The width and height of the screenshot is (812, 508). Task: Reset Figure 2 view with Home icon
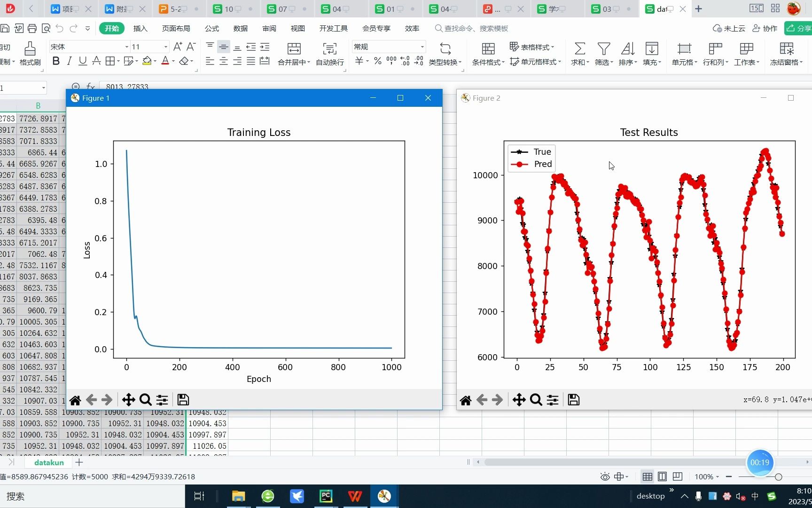click(x=466, y=400)
